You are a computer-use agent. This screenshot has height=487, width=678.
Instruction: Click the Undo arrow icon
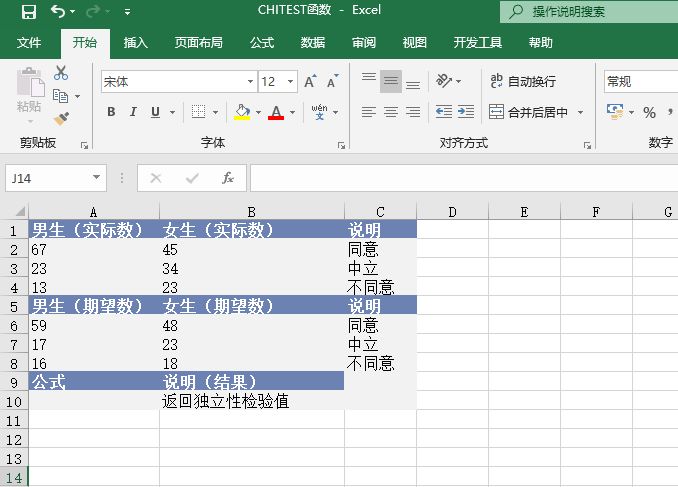click(x=58, y=12)
